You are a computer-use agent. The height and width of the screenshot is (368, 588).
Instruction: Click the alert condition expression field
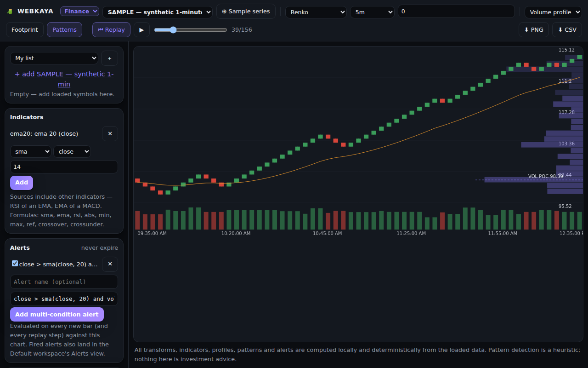[x=64, y=299]
